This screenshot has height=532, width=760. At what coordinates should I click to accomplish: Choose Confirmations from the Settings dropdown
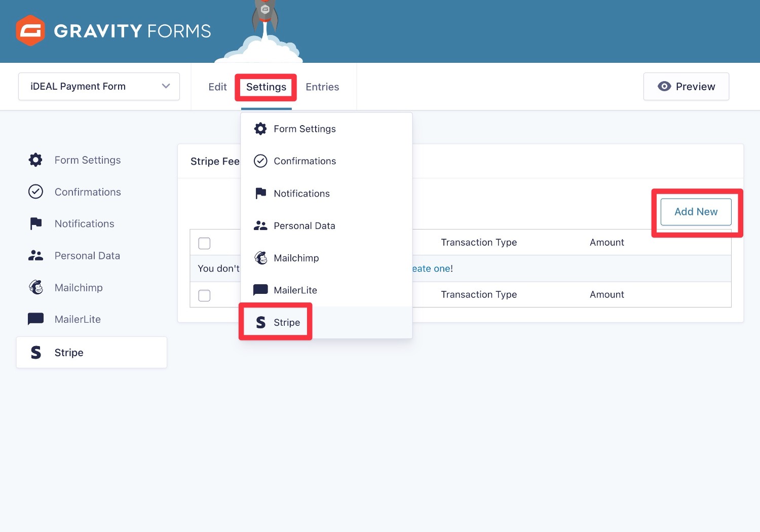coord(326,161)
